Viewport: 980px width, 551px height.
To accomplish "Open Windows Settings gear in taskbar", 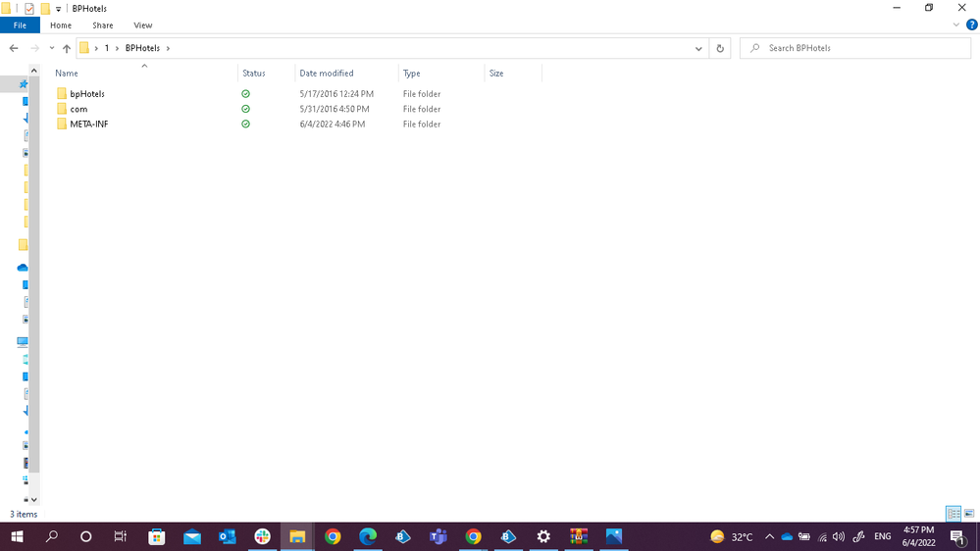I will pyautogui.click(x=543, y=536).
